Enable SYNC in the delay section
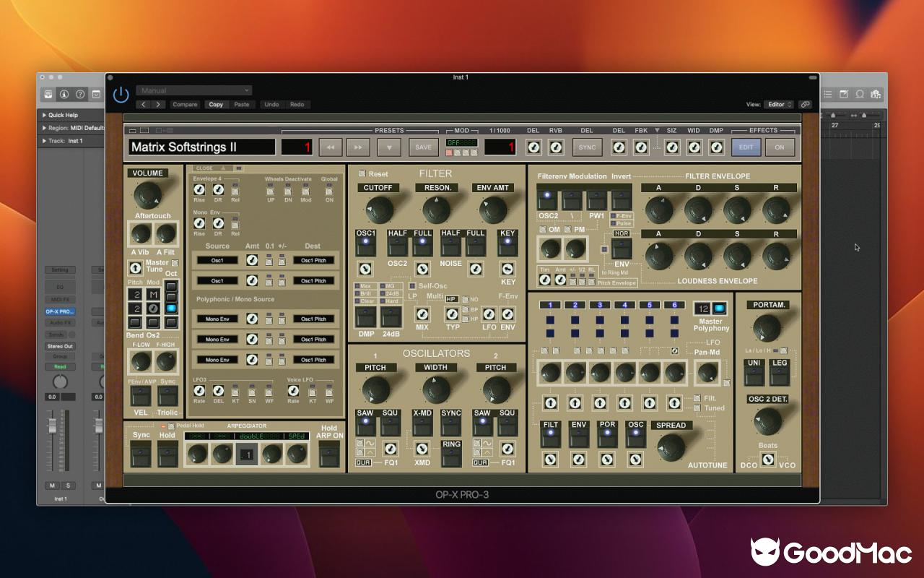 coord(587,147)
